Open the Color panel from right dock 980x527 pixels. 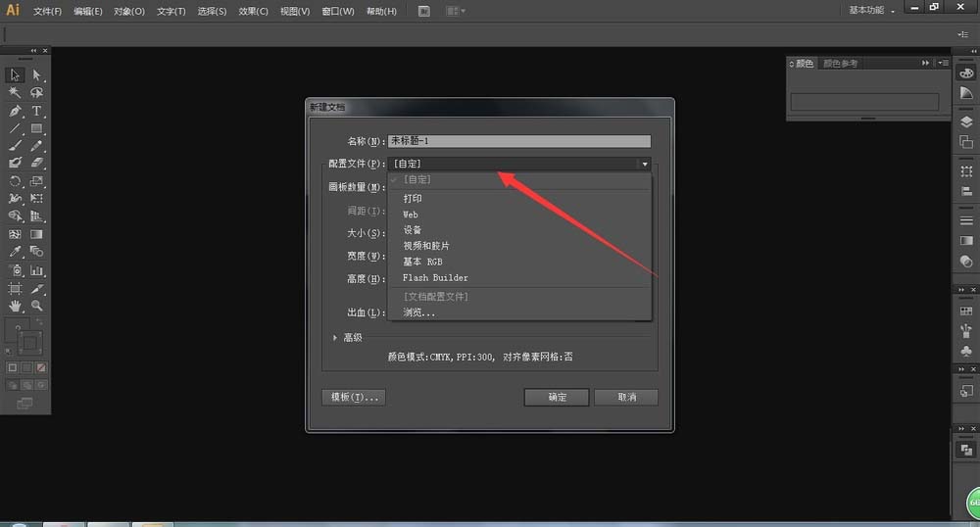point(966,73)
